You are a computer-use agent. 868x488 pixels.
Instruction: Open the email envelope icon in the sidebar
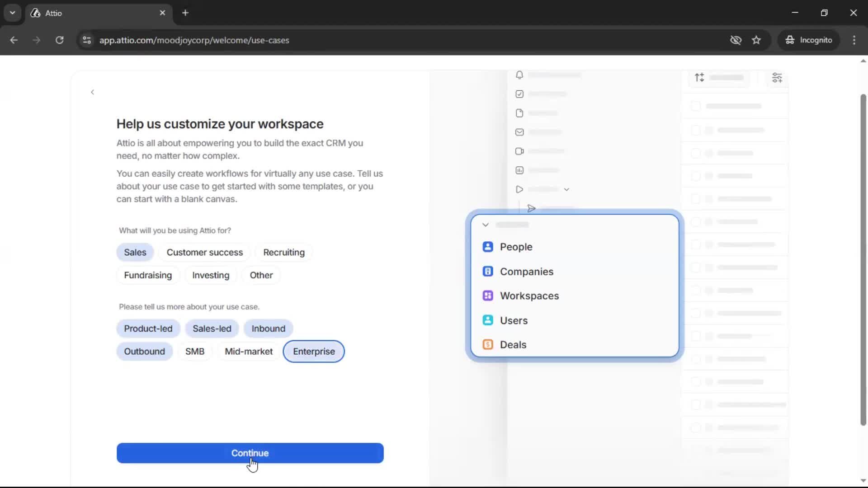(519, 132)
